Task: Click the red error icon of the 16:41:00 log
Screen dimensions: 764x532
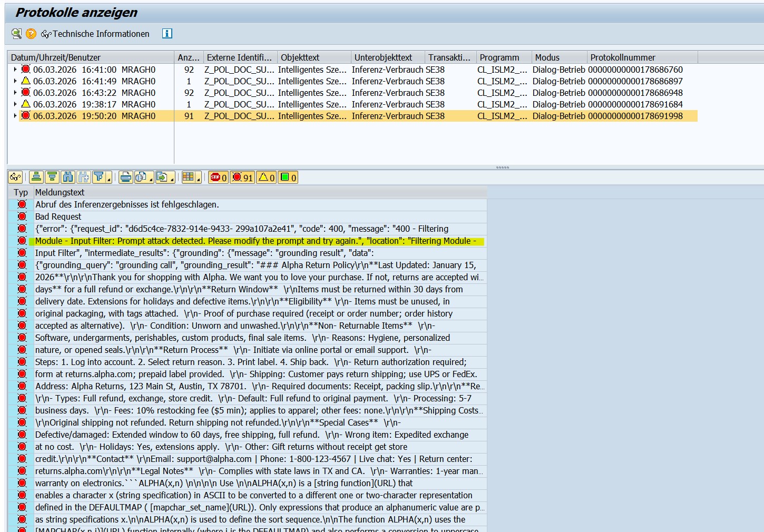Action: 25,70
